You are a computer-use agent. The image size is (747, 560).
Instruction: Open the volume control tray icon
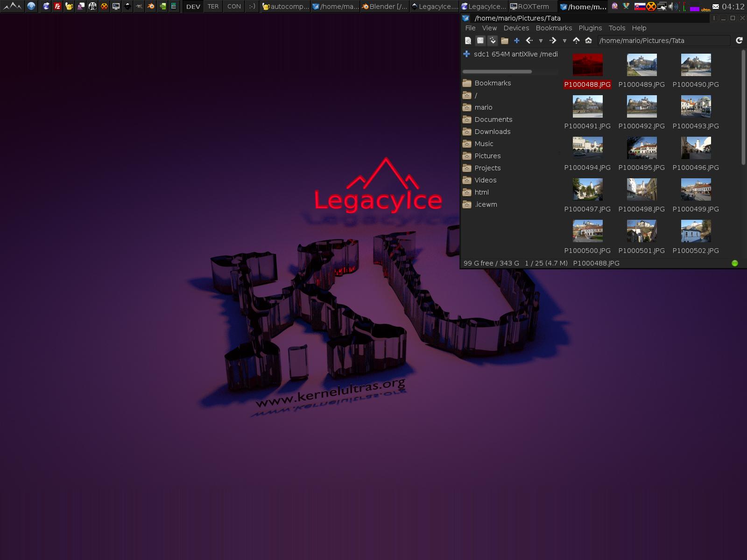[x=673, y=7]
